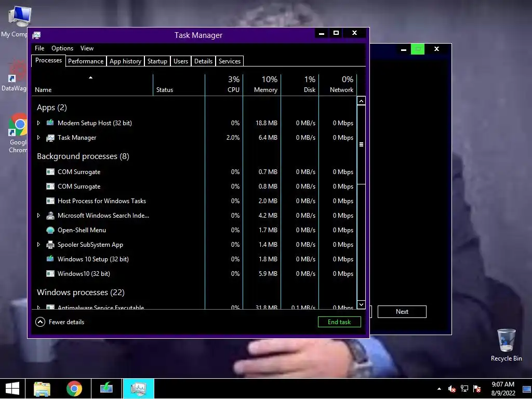Click Next in the background window
The width and height of the screenshot is (532, 399).
(402, 312)
